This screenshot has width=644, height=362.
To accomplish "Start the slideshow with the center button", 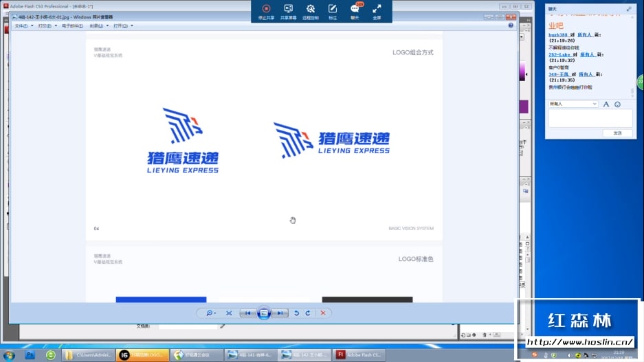I will tap(264, 313).
